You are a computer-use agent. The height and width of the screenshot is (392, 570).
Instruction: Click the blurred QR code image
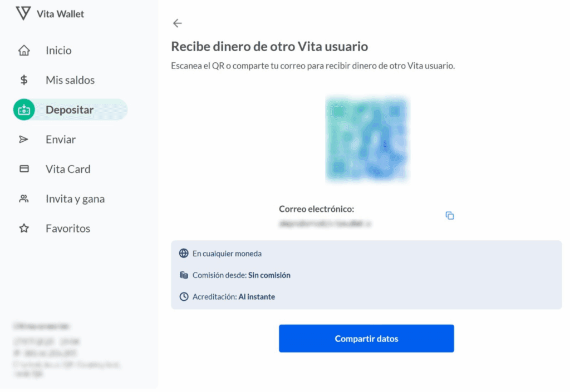(367, 139)
